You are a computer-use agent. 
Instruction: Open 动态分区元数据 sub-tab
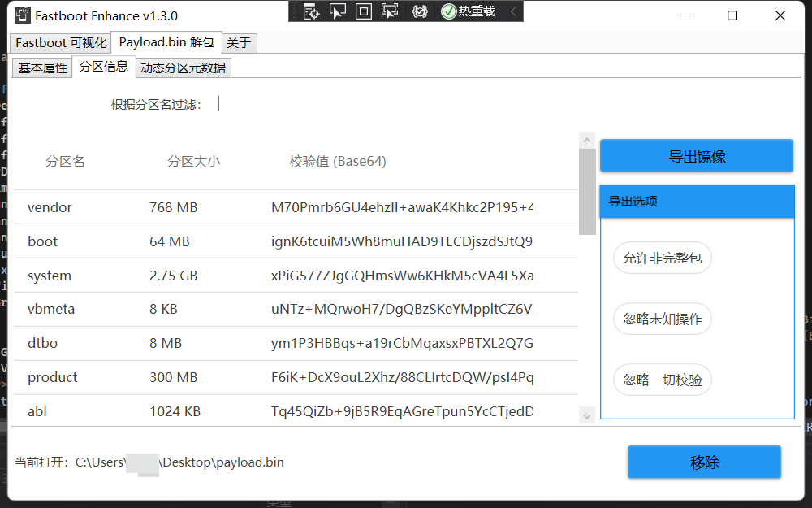click(183, 68)
